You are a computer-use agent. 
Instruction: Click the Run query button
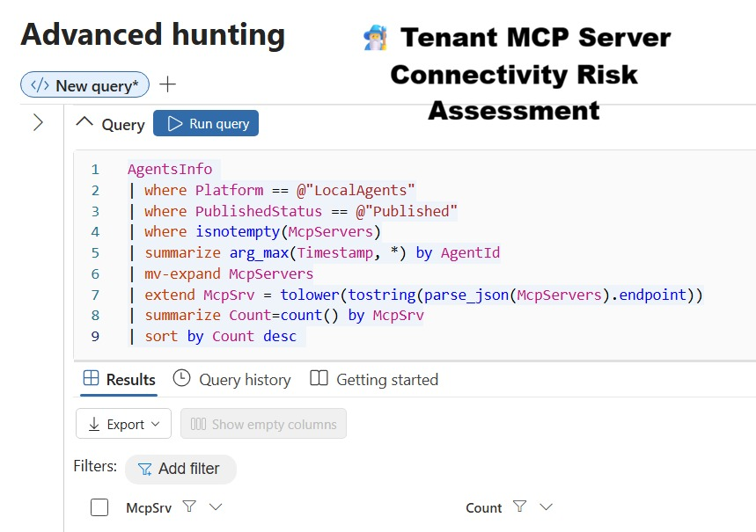coord(206,123)
